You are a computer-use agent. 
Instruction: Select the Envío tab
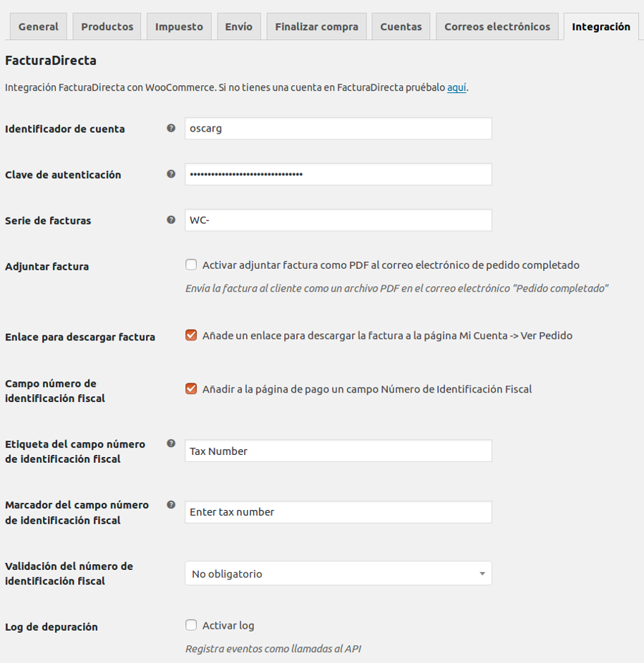pos(239,26)
